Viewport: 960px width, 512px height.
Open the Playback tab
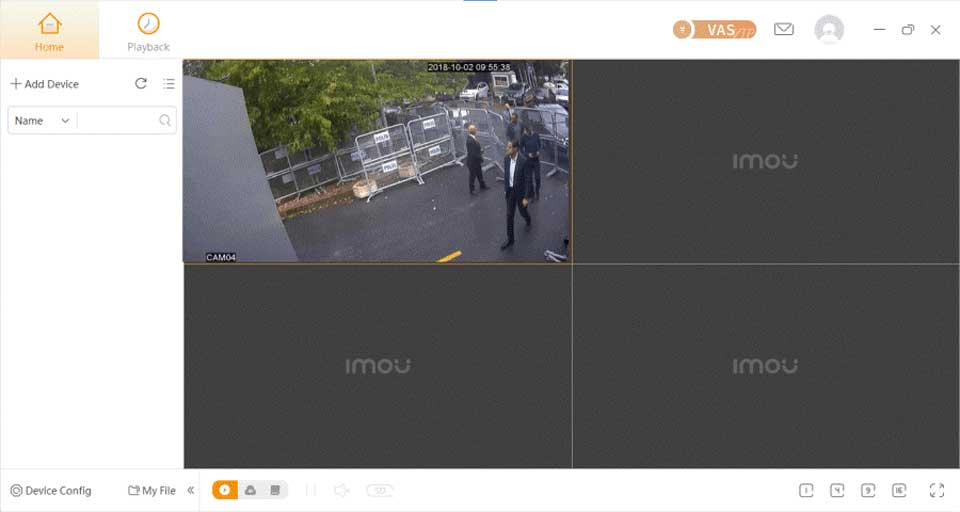148,32
